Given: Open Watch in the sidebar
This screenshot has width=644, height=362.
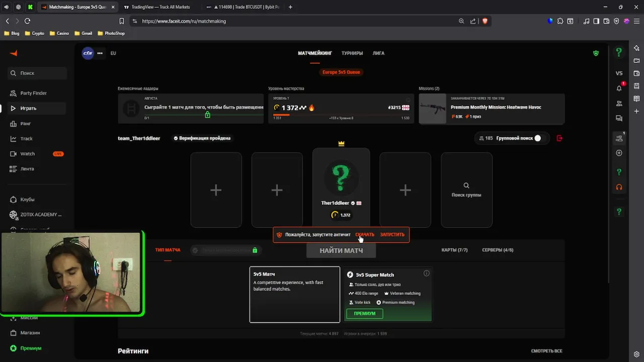Looking at the screenshot, I should point(37,154).
